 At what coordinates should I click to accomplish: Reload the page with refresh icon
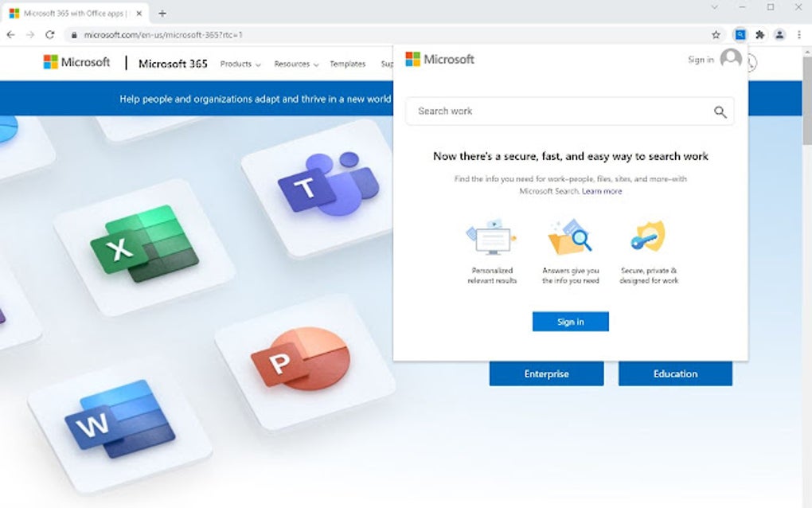[x=49, y=35]
